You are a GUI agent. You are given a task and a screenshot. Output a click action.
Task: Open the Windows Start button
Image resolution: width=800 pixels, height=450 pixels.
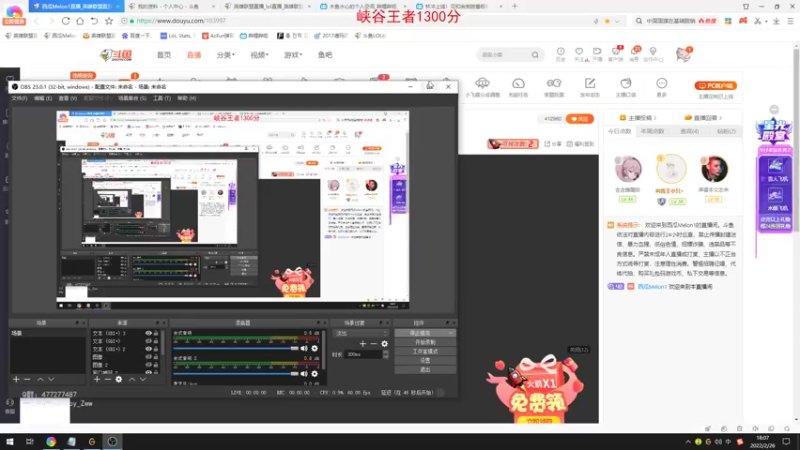[x=10, y=441]
